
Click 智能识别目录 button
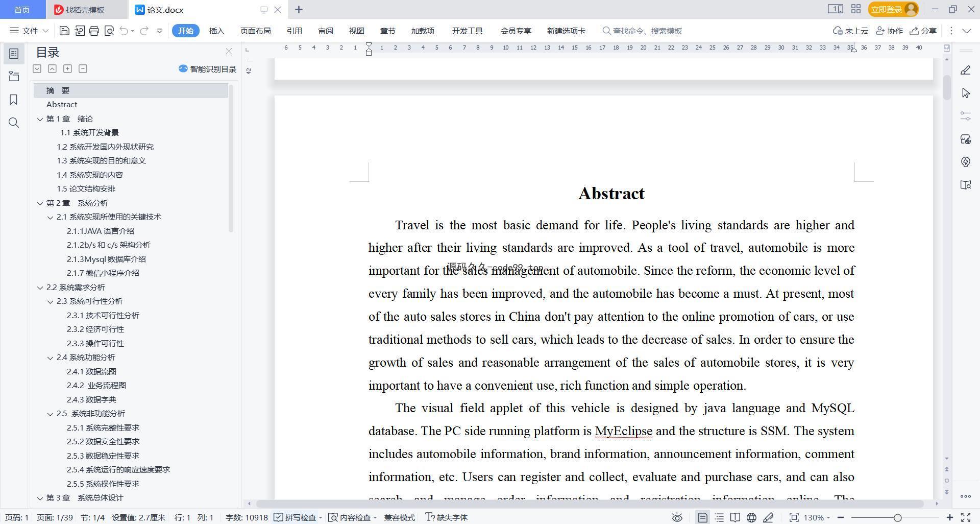pos(207,69)
